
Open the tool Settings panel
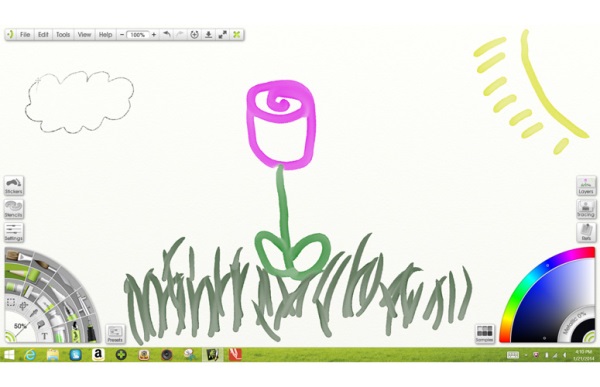click(x=14, y=232)
